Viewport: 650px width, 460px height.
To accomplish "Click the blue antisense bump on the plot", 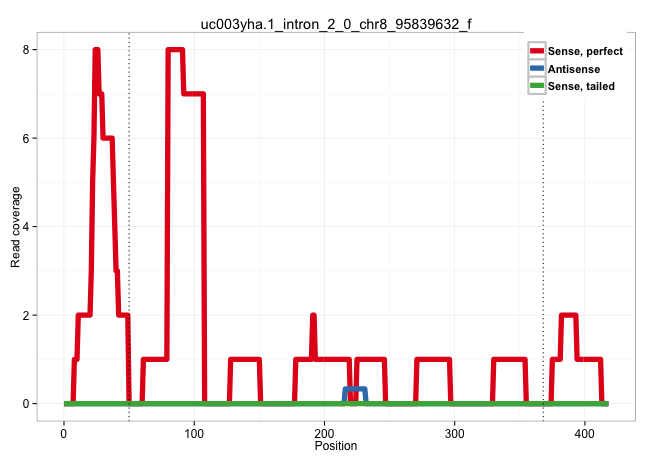I will point(355,389).
